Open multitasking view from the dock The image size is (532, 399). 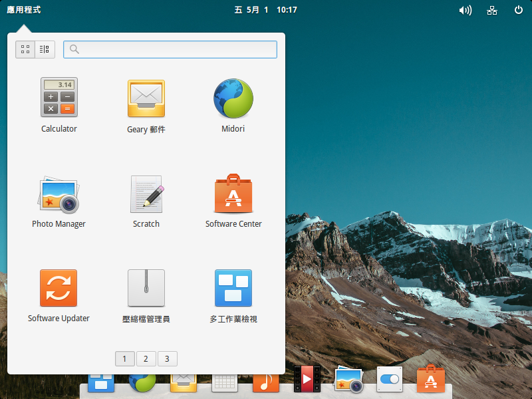pos(101,383)
